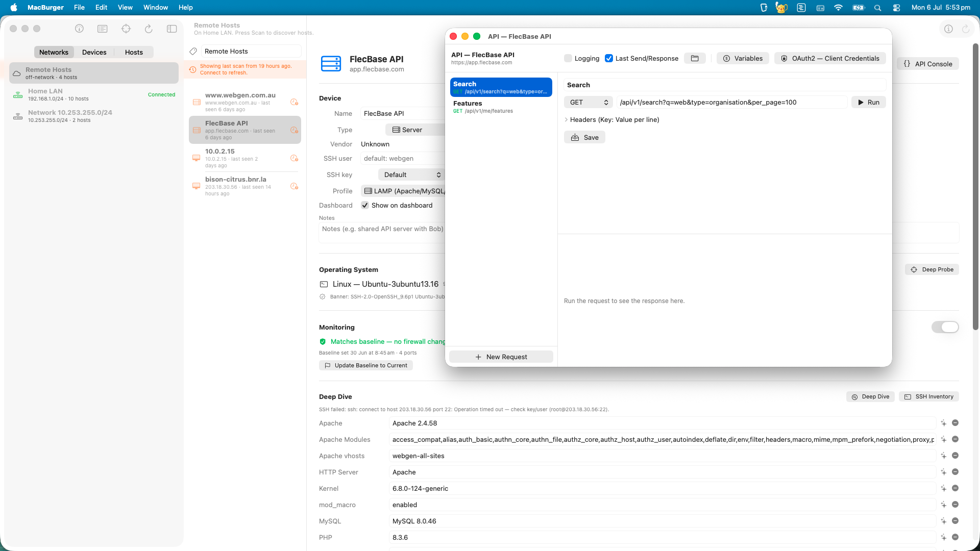
Task: Save the current request
Action: (x=584, y=137)
